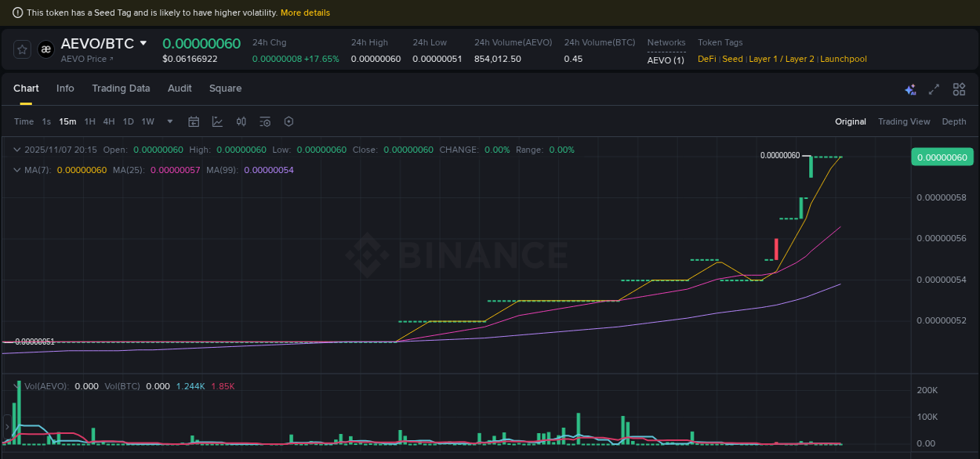Collapse the MA indicator row chevron

click(x=16, y=169)
